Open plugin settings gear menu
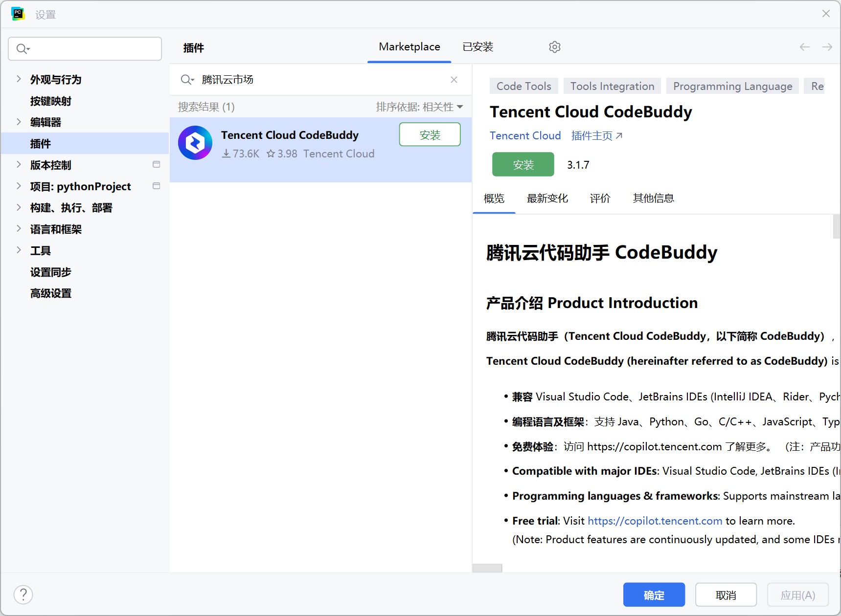Image resolution: width=841 pixels, height=616 pixels. pyautogui.click(x=554, y=47)
